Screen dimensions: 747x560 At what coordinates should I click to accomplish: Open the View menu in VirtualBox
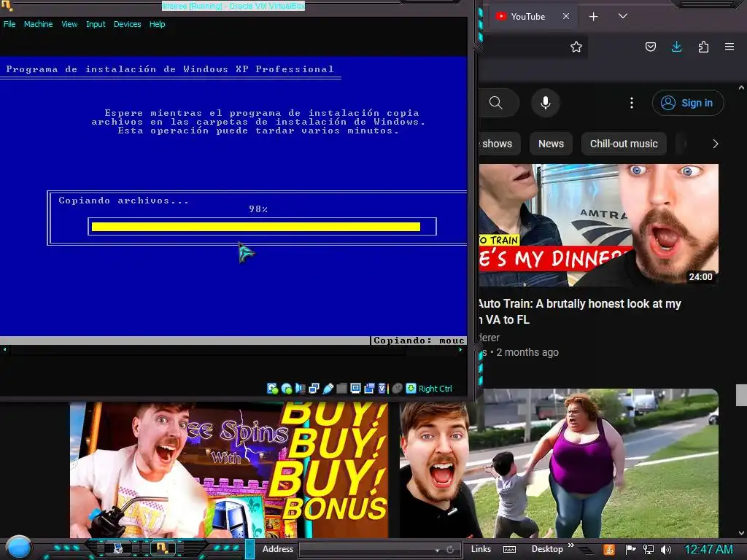[x=69, y=24]
